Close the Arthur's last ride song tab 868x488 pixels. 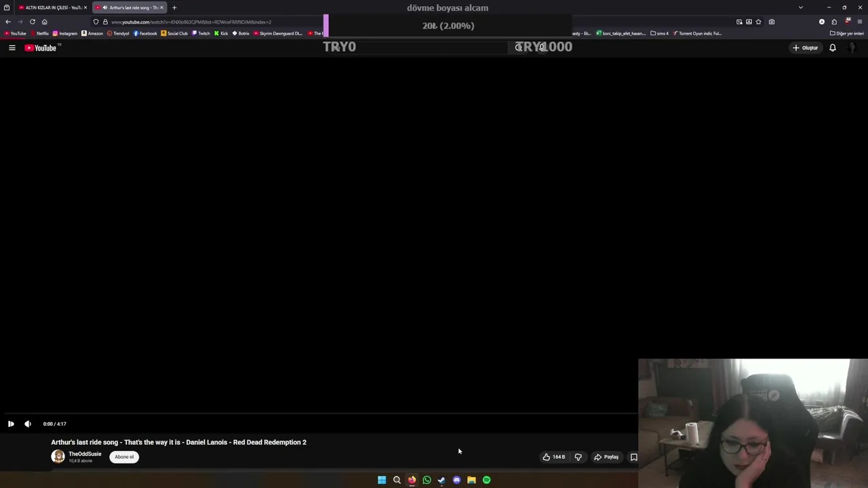161,7
